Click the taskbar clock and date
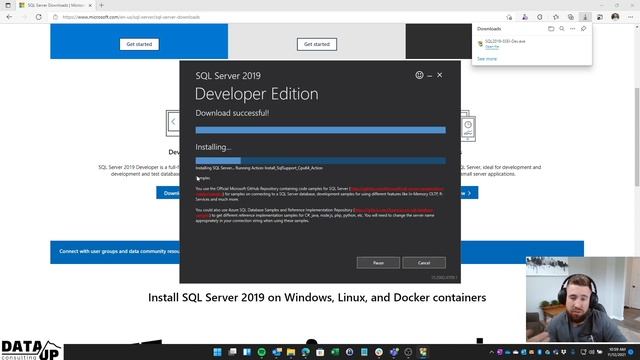The width and height of the screenshot is (640, 360). 617,352
